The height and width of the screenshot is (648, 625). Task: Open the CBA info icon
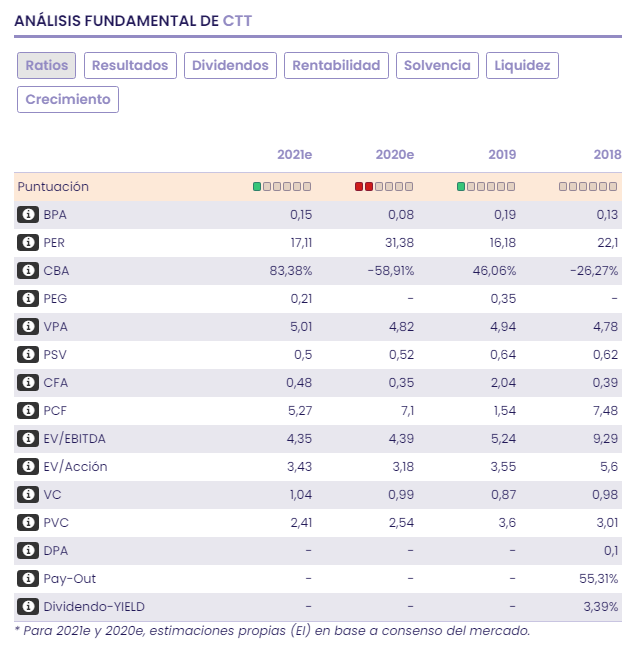(x=28, y=271)
